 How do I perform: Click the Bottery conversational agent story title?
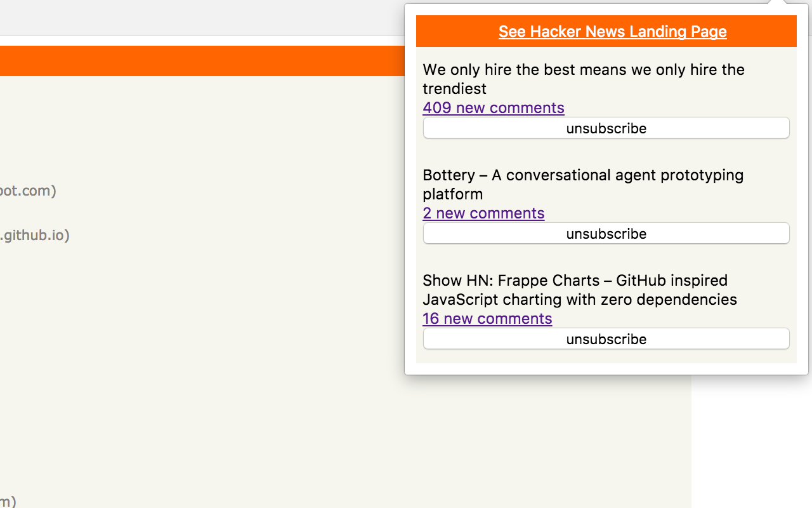click(583, 175)
